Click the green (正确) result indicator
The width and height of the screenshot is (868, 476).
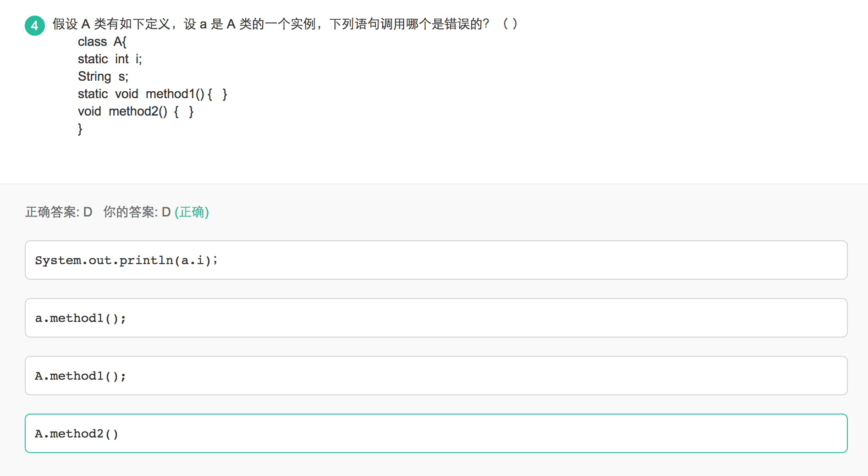click(192, 212)
